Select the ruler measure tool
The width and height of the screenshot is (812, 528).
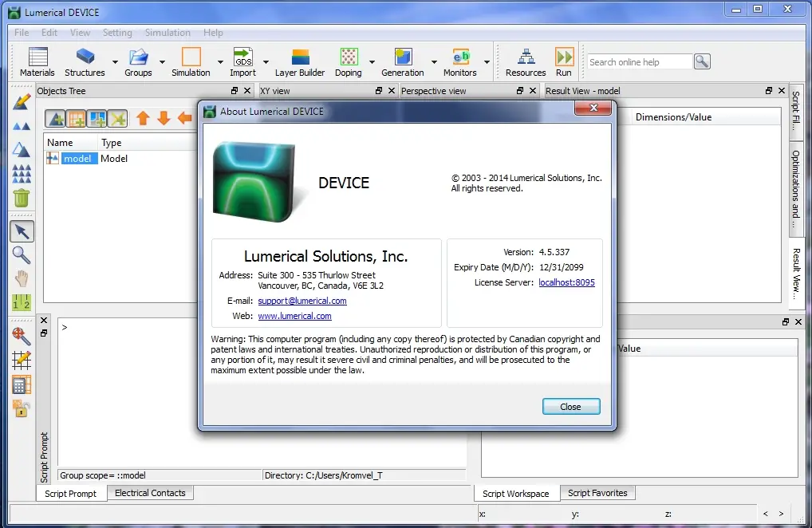[x=22, y=302]
